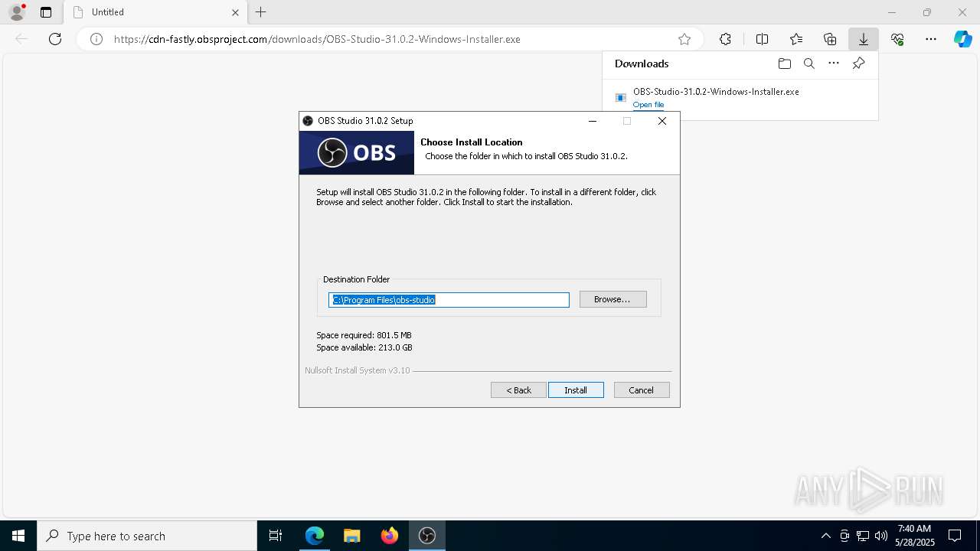Show hidden system tray icons
This screenshot has height=551, width=980.
pos(825,536)
